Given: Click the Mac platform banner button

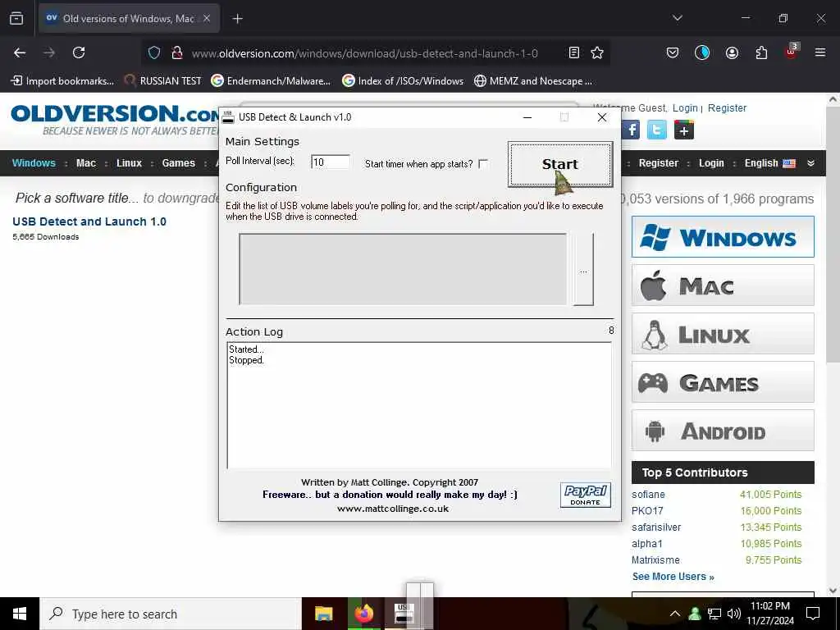Looking at the screenshot, I should click(x=723, y=285).
